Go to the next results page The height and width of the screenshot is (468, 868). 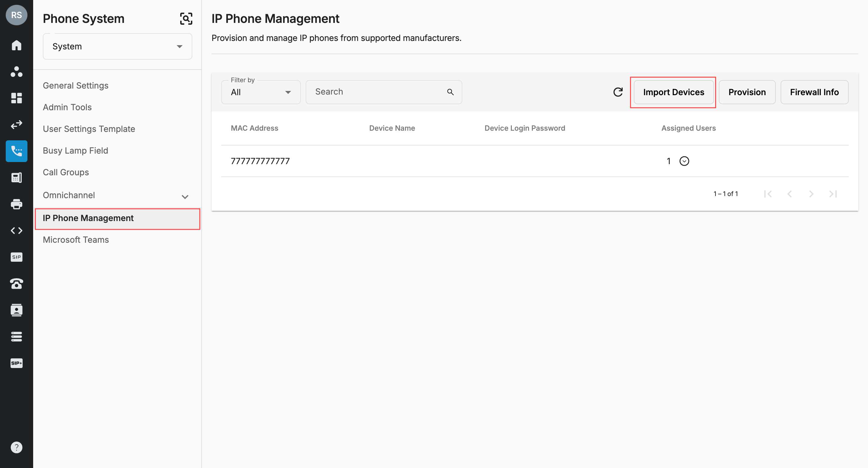point(811,194)
